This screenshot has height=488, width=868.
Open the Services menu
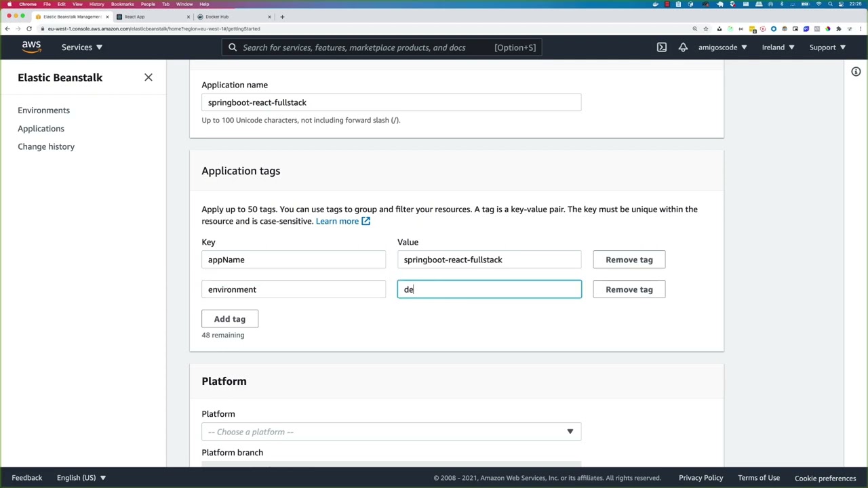point(82,47)
